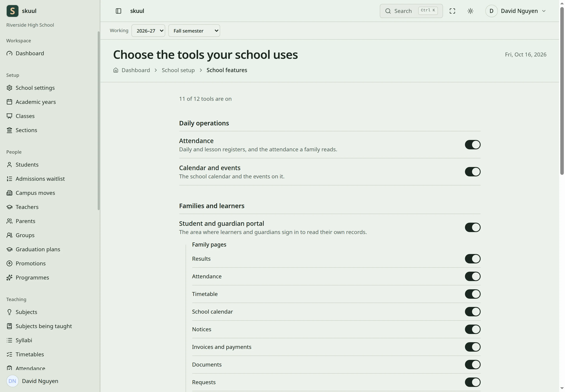
Task: Click the home icon in breadcrumb
Action: (116, 70)
